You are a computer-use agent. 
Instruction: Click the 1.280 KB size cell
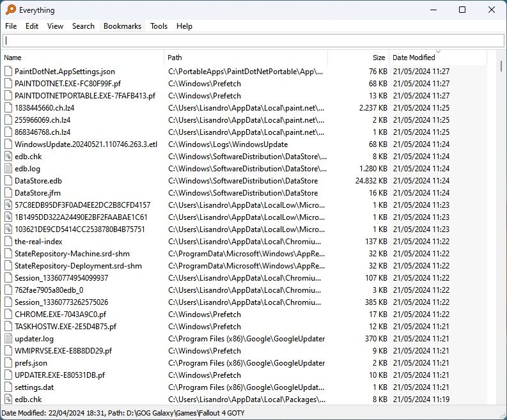(373, 169)
